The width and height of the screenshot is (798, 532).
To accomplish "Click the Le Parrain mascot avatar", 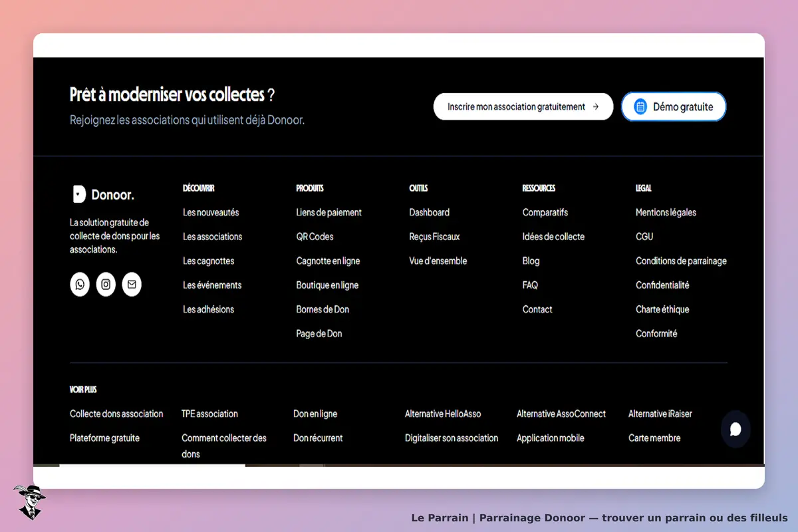I will (x=29, y=502).
